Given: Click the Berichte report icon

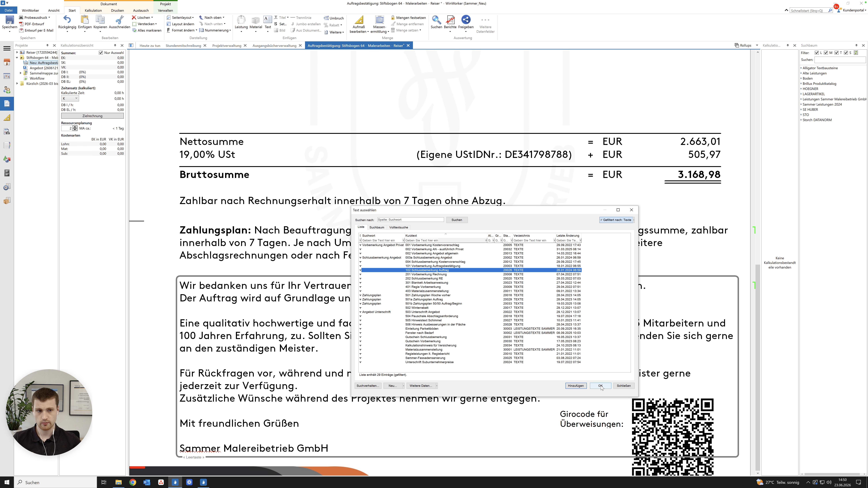Looking at the screenshot, I should click(450, 20).
